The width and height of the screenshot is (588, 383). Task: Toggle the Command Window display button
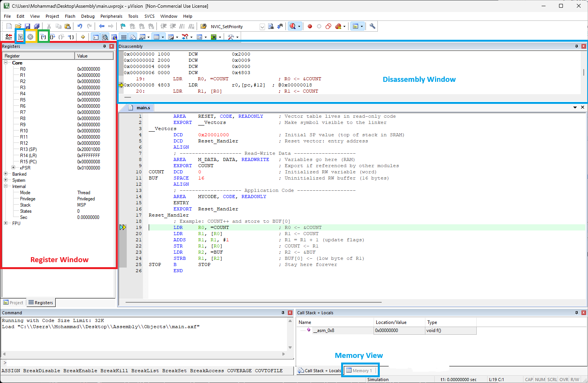95,37
